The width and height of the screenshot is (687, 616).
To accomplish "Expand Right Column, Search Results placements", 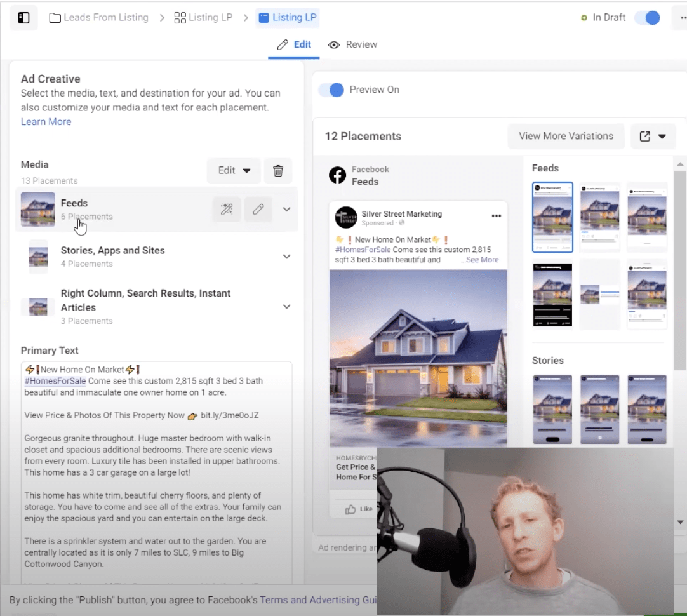I will (286, 307).
